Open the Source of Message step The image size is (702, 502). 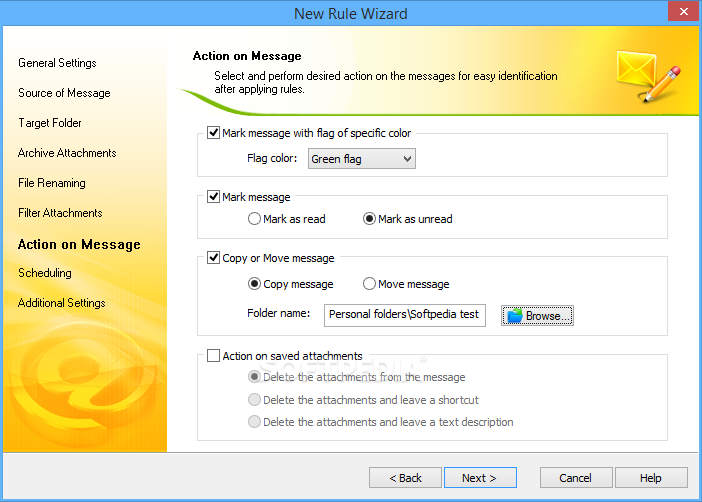pyautogui.click(x=64, y=93)
